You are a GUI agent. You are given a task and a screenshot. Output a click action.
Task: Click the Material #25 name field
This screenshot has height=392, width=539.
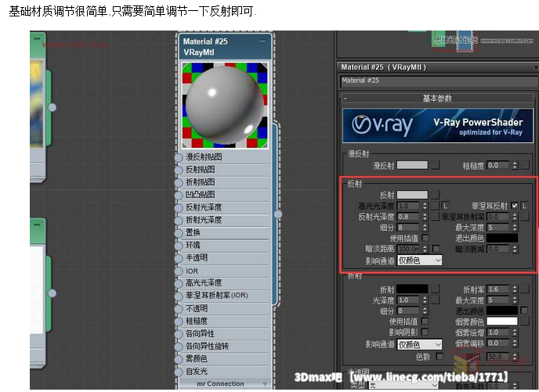click(x=438, y=81)
